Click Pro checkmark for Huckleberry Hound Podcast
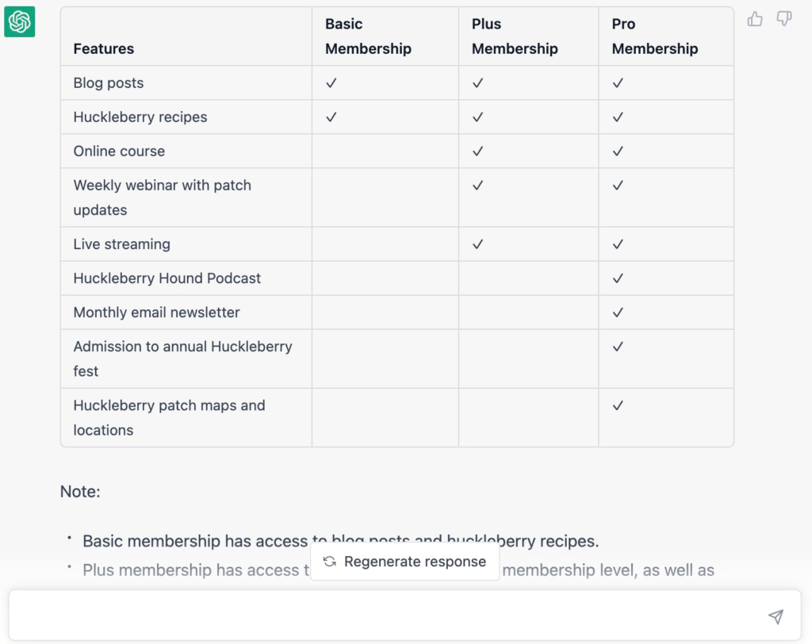Viewport: 812px width, 644px height. click(618, 278)
